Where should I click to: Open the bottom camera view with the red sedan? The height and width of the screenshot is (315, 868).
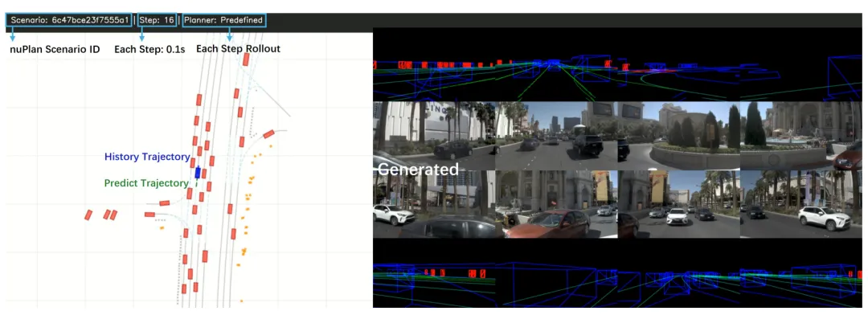click(556, 204)
